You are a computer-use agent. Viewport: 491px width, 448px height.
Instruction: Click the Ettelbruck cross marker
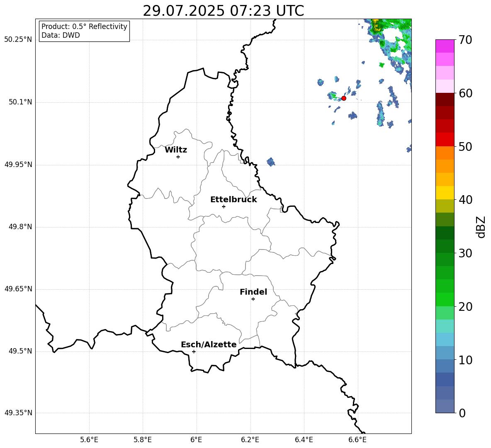(x=224, y=206)
